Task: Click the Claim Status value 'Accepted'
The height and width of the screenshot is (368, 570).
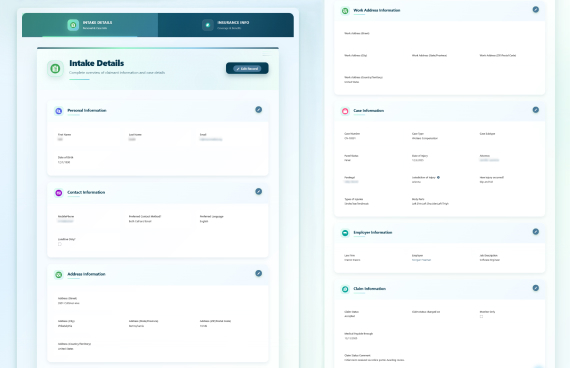Action: pos(349,316)
